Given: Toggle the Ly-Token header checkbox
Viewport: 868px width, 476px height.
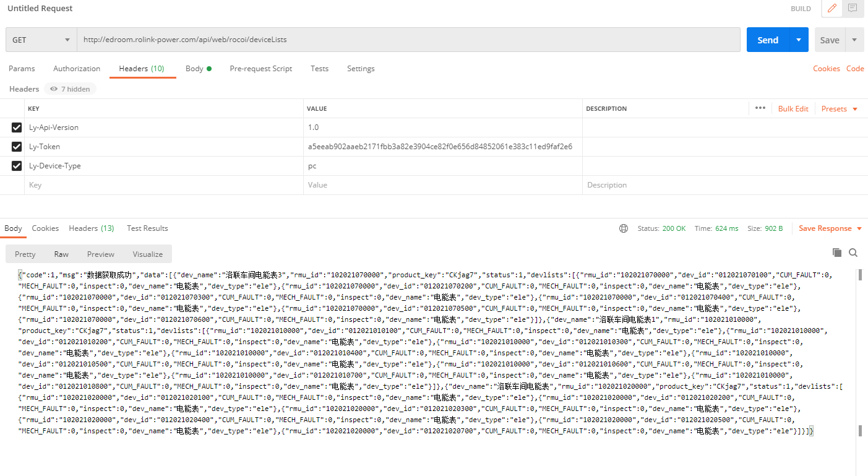Looking at the screenshot, I should pyautogui.click(x=17, y=147).
